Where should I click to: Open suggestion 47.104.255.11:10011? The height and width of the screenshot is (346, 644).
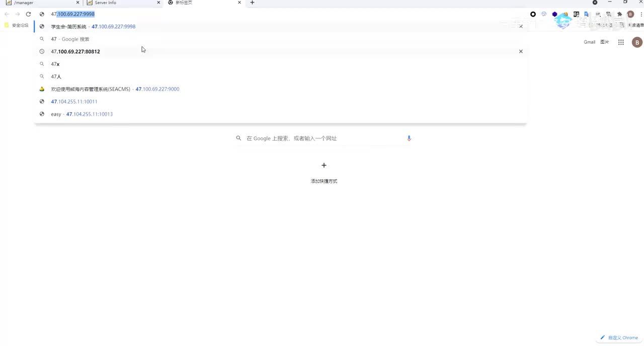coord(280,102)
